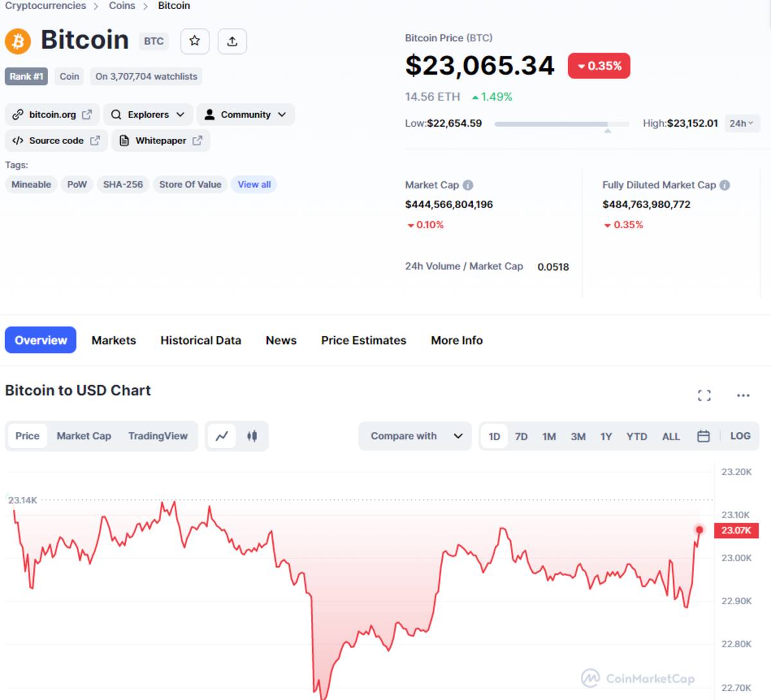Switch chart to Market Cap mode
The width and height of the screenshot is (771, 700).
[x=84, y=436]
